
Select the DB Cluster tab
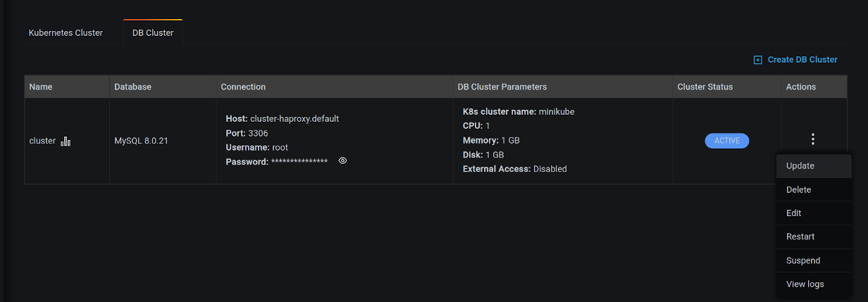(153, 33)
